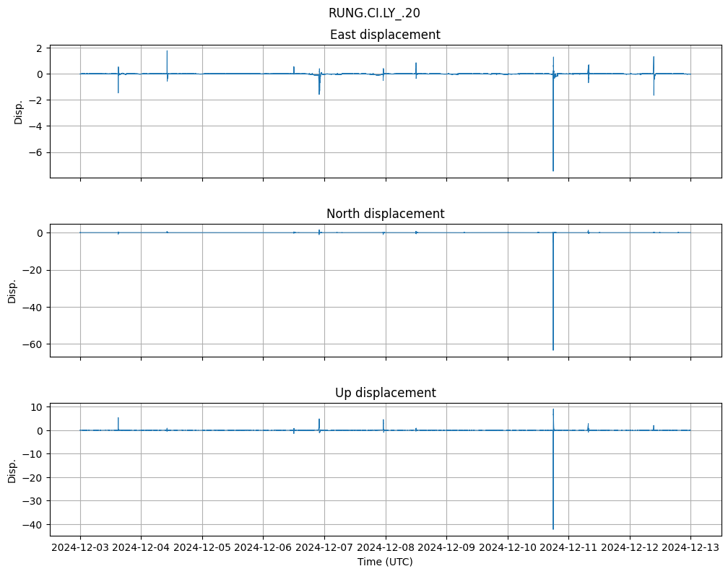Click the bottom of the North displacement spike near −60
Screen dimensions: 728x574
[553, 349]
